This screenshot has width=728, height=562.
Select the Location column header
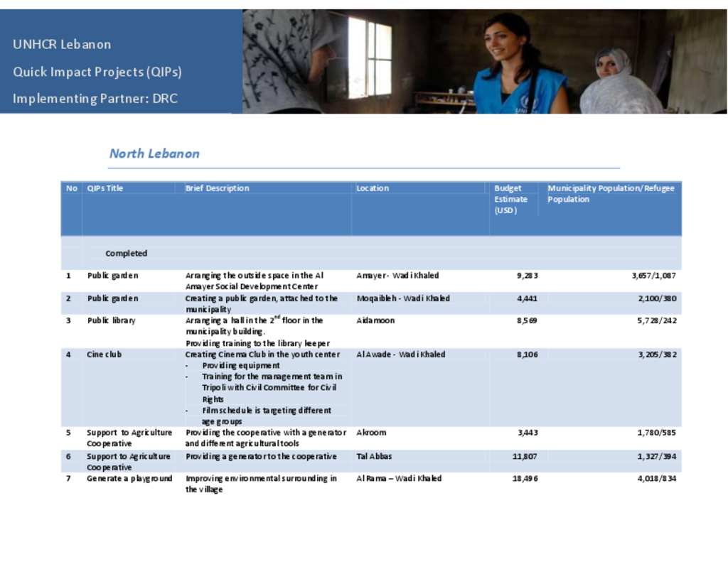point(373,188)
